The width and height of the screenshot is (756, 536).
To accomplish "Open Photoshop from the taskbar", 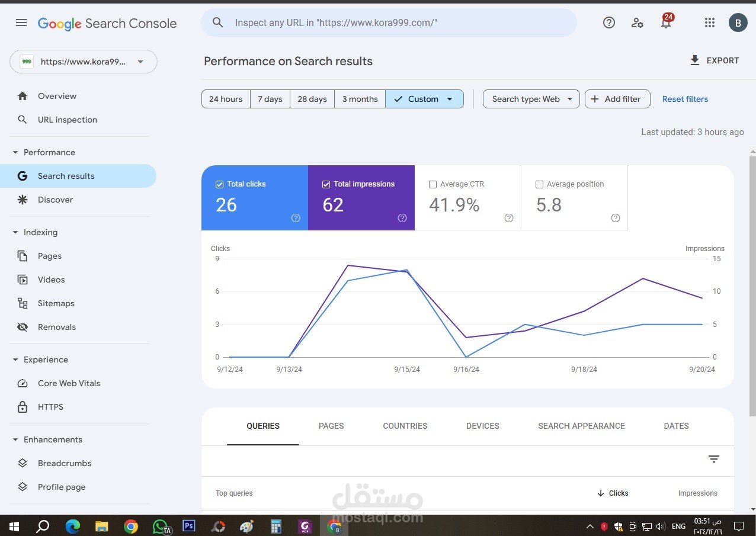I will [x=189, y=525].
